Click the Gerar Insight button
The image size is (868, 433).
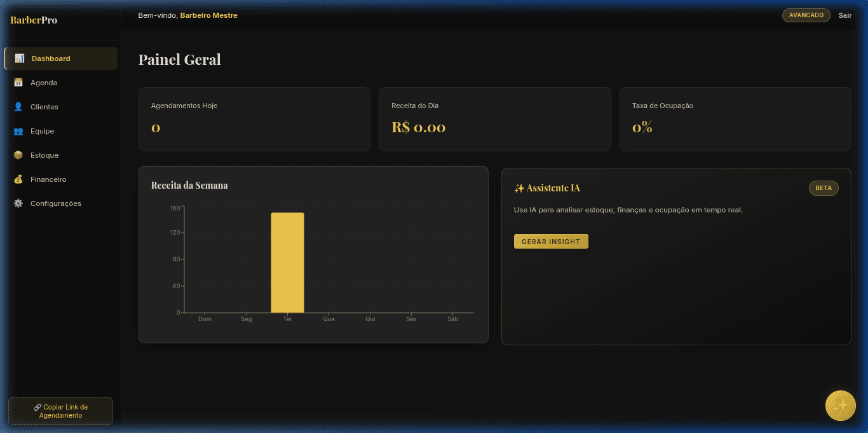coord(551,242)
